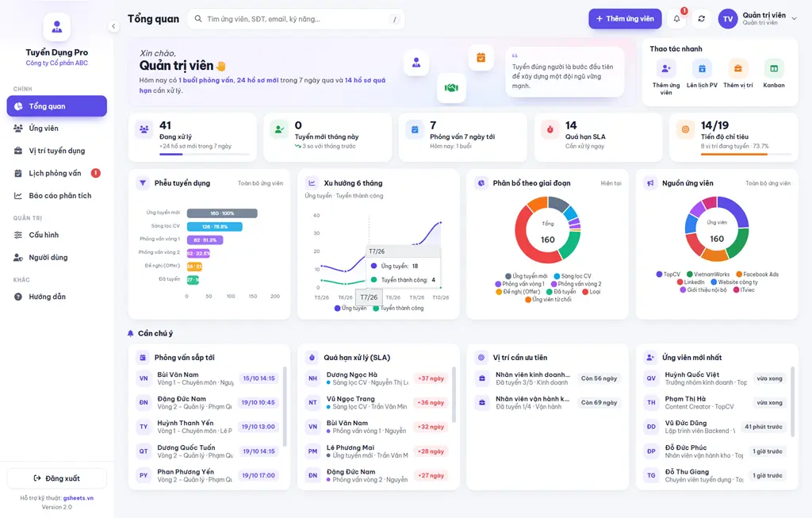Click the Xu hướng 6 tháng chart icon
Viewport: 812px width, 518px height.
point(312,183)
